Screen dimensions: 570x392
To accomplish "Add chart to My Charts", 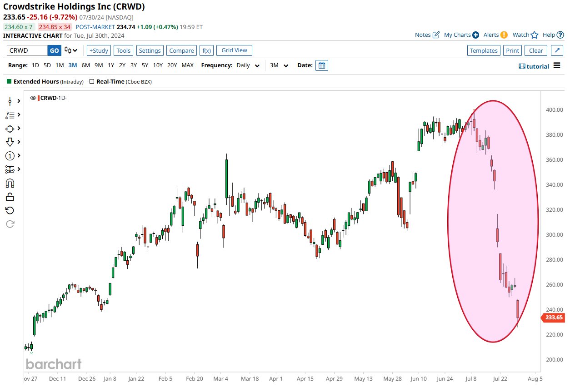I will pyautogui.click(x=461, y=35).
